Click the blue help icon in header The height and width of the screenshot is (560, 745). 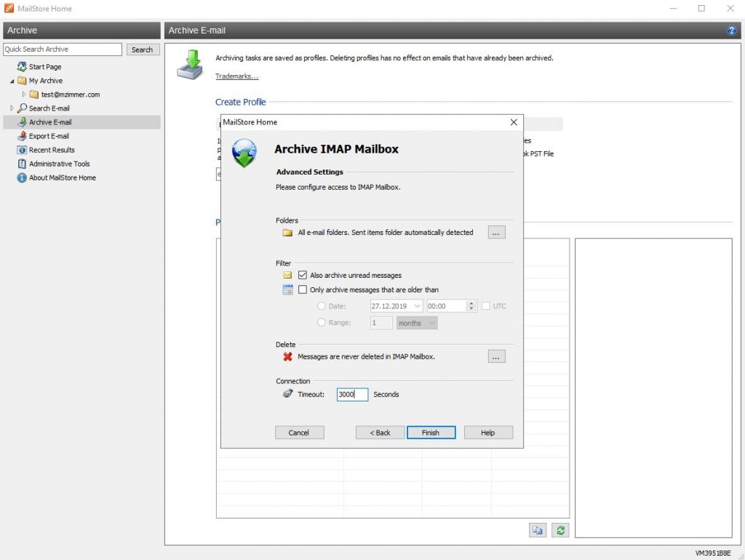[731, 31]
